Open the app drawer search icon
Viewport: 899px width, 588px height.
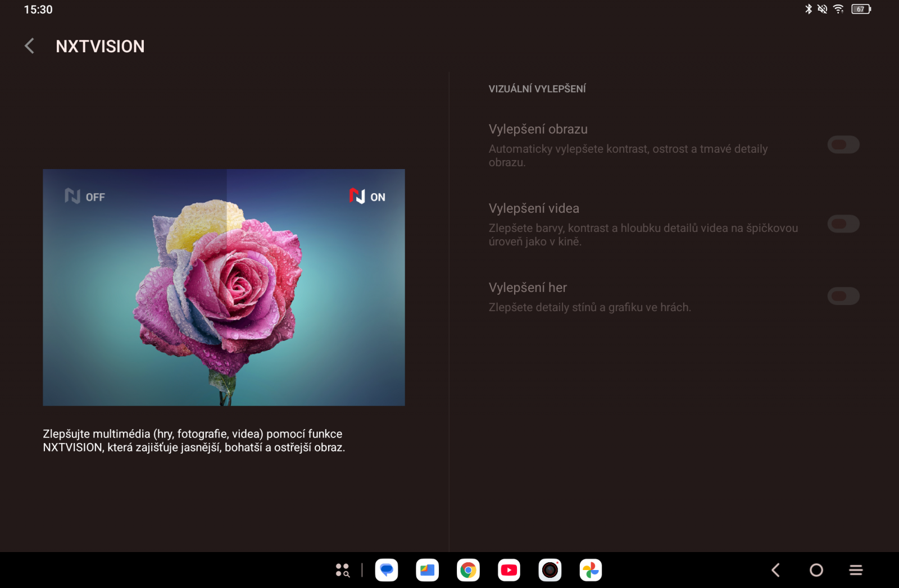343,570
